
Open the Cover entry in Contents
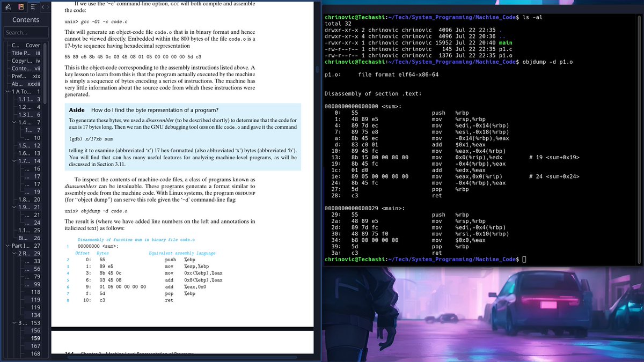[x=26, y=46]
